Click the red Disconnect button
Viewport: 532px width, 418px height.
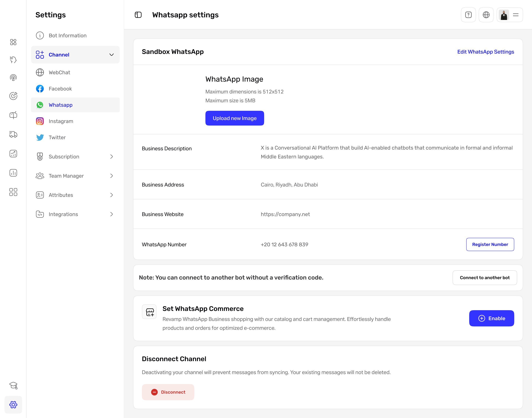pyautogui.click(x=168, y=392)
